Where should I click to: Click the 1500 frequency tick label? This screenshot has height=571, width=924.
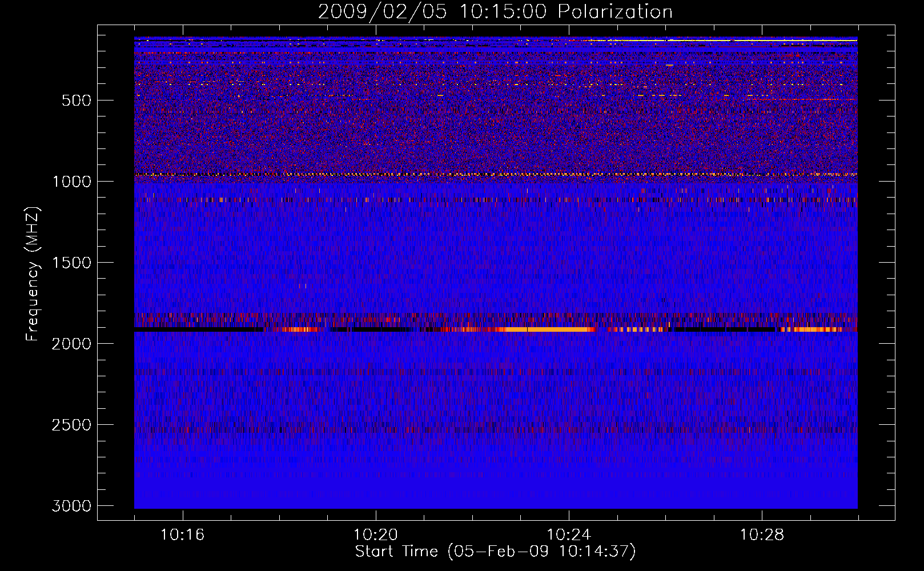(x=71, y=263)
